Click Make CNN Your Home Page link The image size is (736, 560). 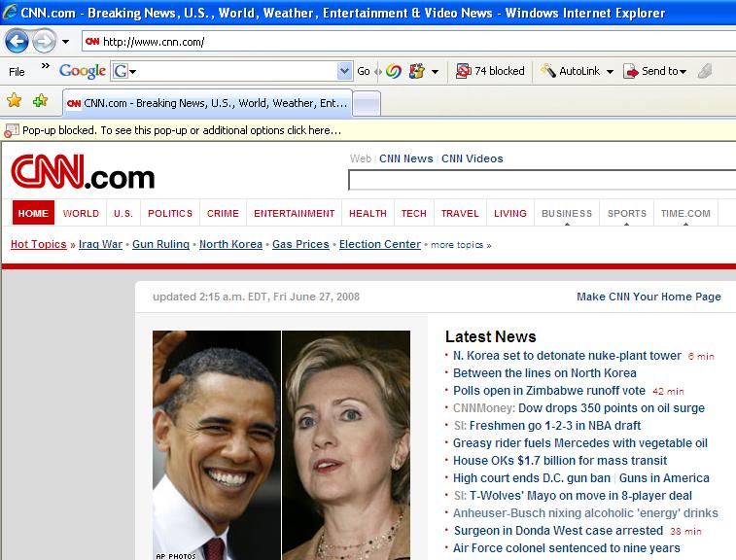[648, 297]
